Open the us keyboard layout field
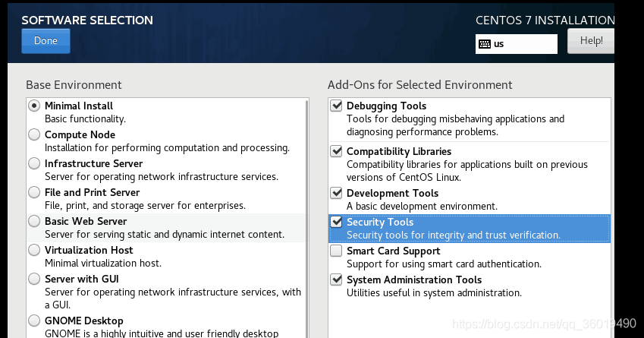Image resolution: width=644 pixels, height=338 pixels. [523, 44]
